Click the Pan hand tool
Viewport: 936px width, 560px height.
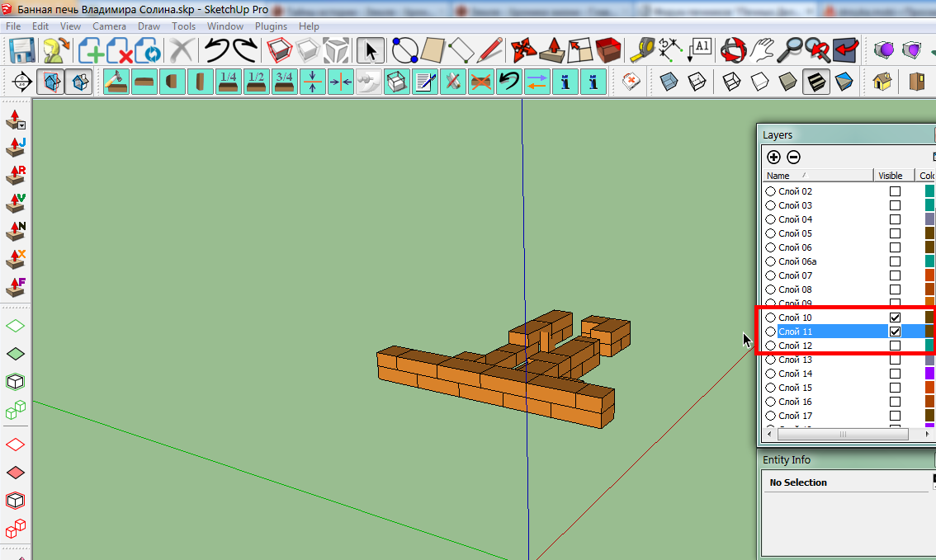pyautogui.click(x=762, y=51)
